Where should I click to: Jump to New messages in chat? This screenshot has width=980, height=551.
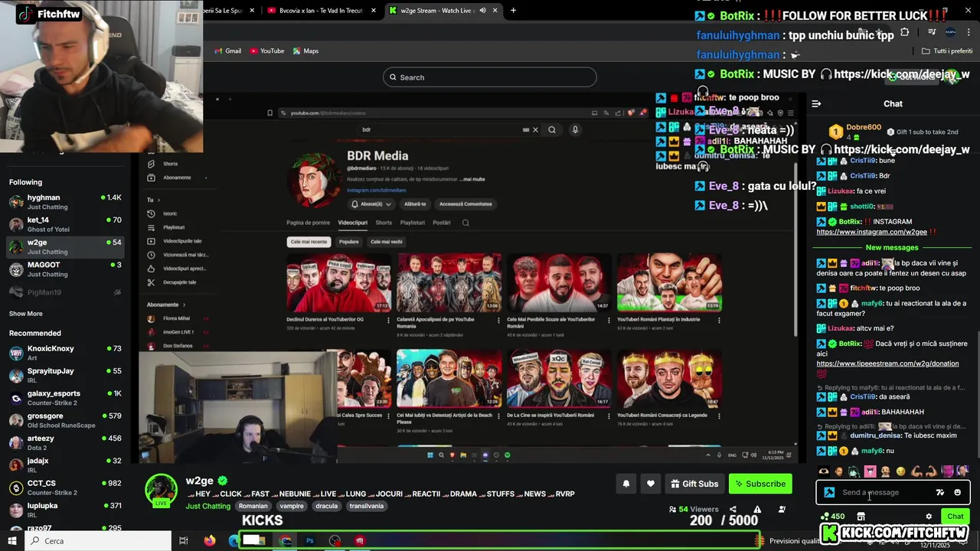[892, 247]
